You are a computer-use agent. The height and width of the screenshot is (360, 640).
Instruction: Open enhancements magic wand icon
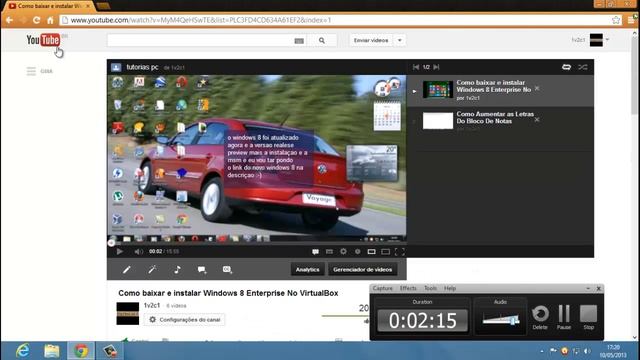click(152, 269)
